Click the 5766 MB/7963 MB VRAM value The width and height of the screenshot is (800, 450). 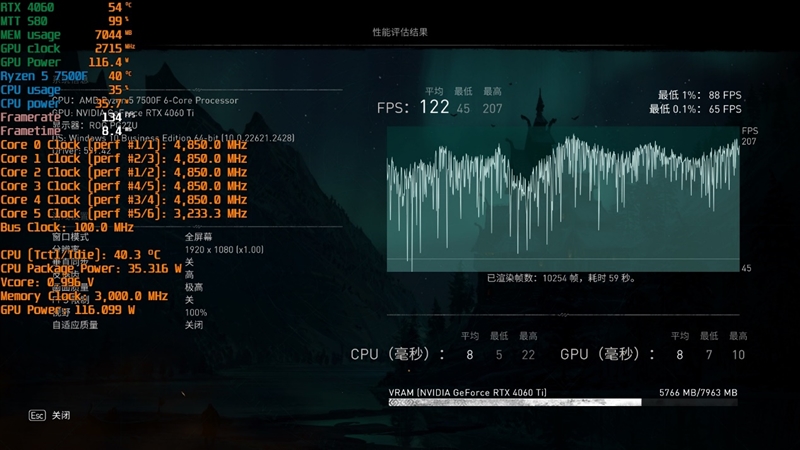point(698,392)
